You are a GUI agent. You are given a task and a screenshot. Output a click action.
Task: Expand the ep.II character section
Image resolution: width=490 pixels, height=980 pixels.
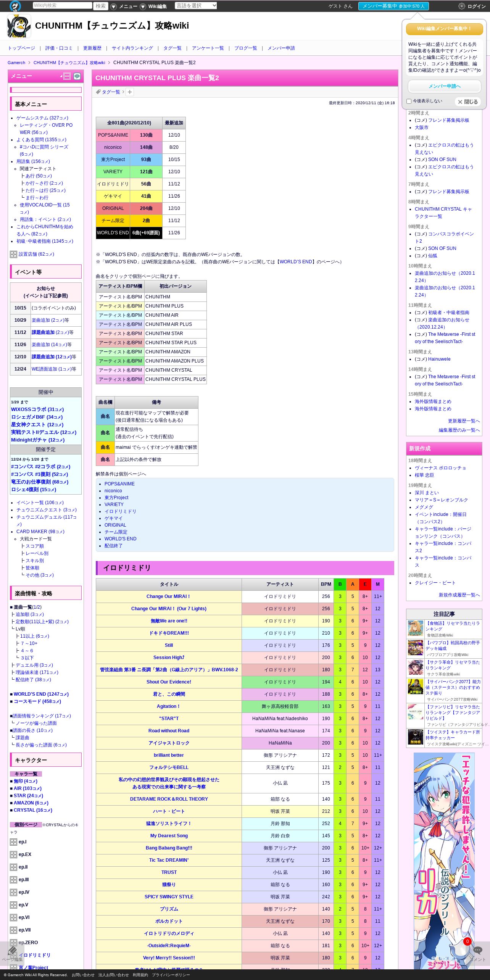tap(13, 867)
